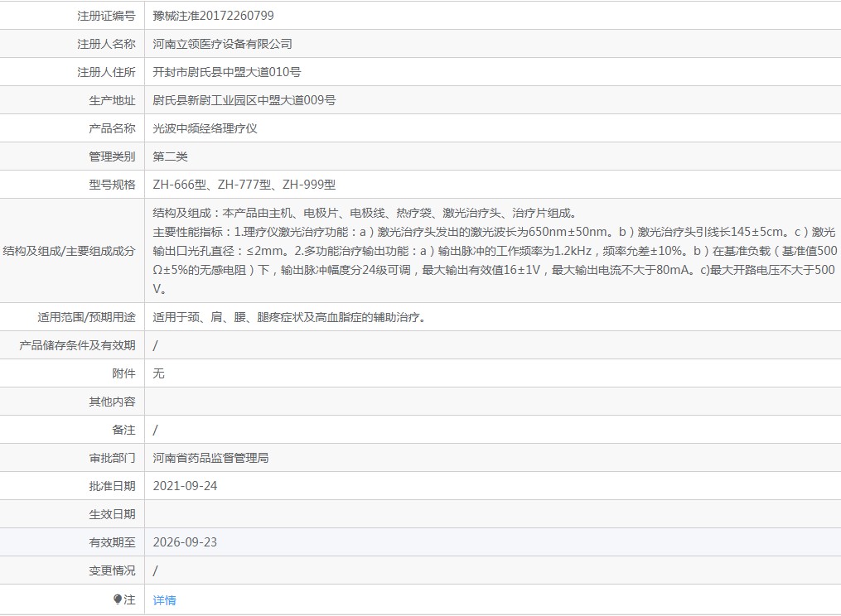
Task: Select approval date 2021-09-24
Action: tap(185, 486)
